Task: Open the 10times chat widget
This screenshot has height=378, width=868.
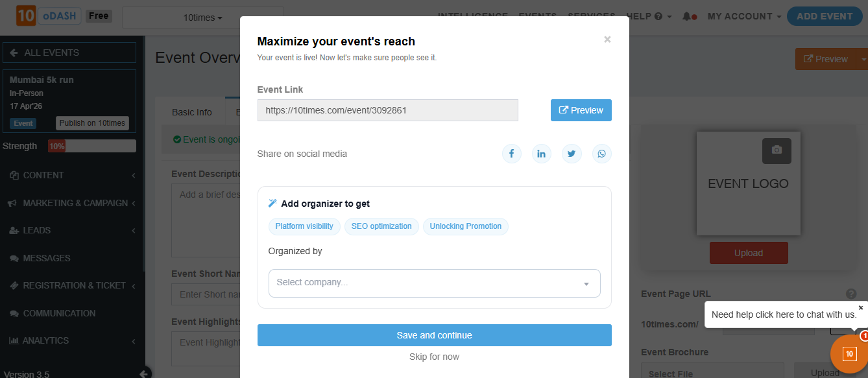Action: click(849, 353)
